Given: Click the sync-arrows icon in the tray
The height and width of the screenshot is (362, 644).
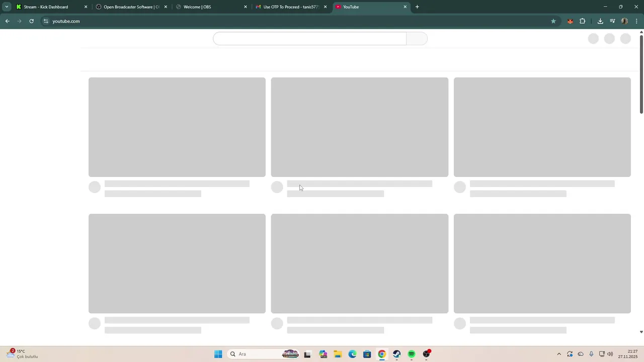Looking at the screenshot, I should (570, 354).
